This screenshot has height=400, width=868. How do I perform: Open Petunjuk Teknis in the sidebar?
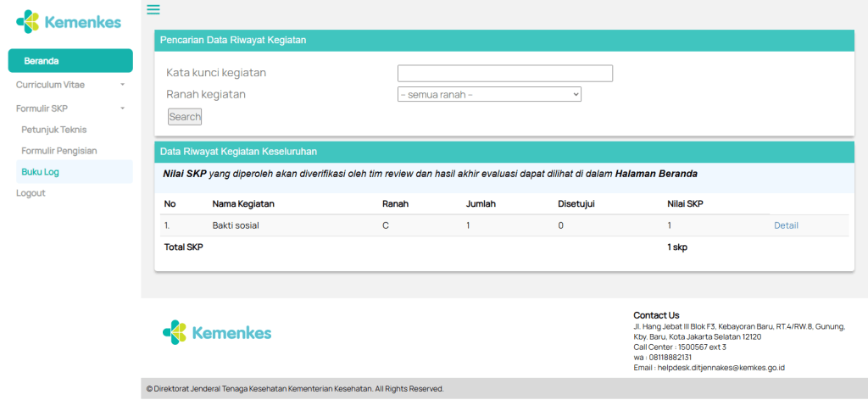[54, 130]
